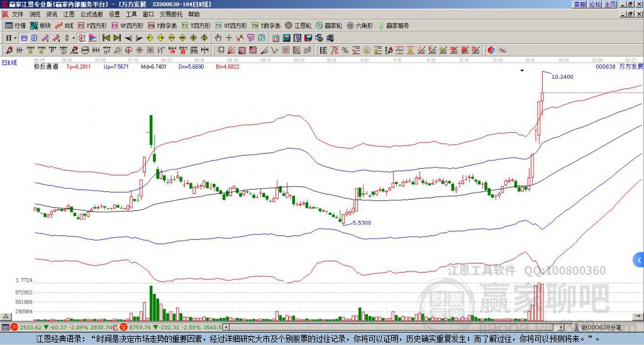Viewport: 644px width, 345px height.
Task: Click the blue side panel expand arrow
Action: point(638,260)
